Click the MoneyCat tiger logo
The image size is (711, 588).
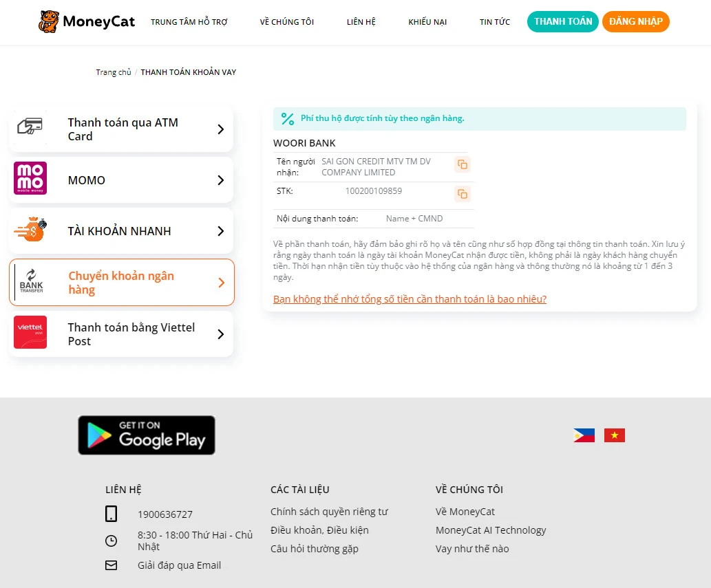click(x=48, y=21)
